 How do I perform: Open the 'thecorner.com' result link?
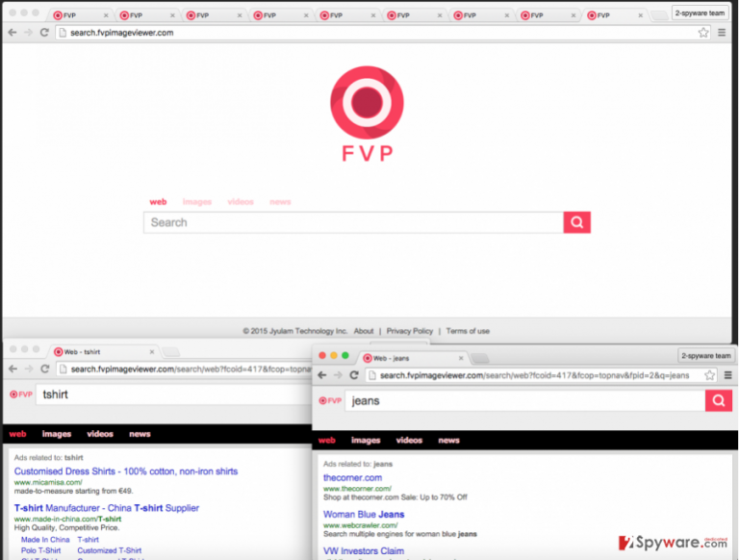[352, 477]
